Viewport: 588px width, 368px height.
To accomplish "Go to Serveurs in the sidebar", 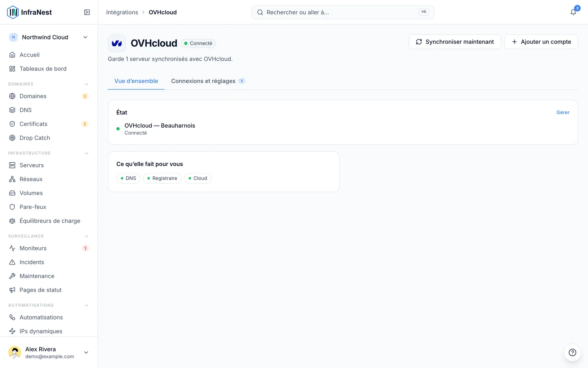I will point(49,165).
